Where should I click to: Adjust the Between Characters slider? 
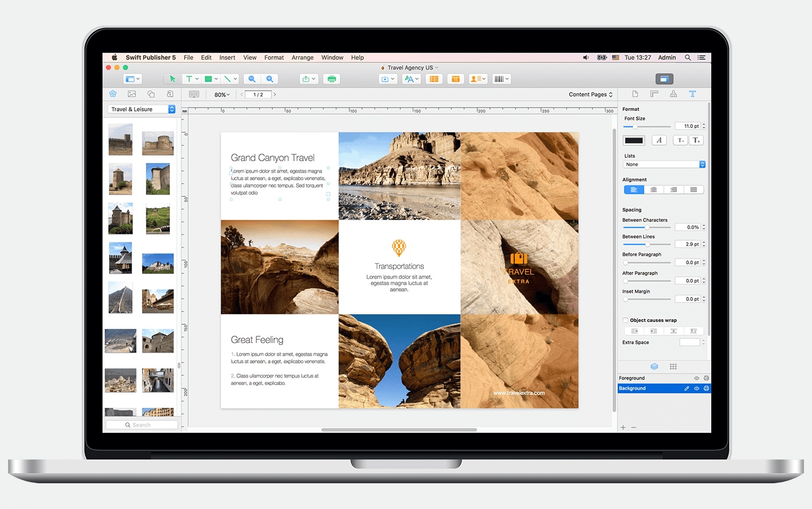[x=647, y=227]
